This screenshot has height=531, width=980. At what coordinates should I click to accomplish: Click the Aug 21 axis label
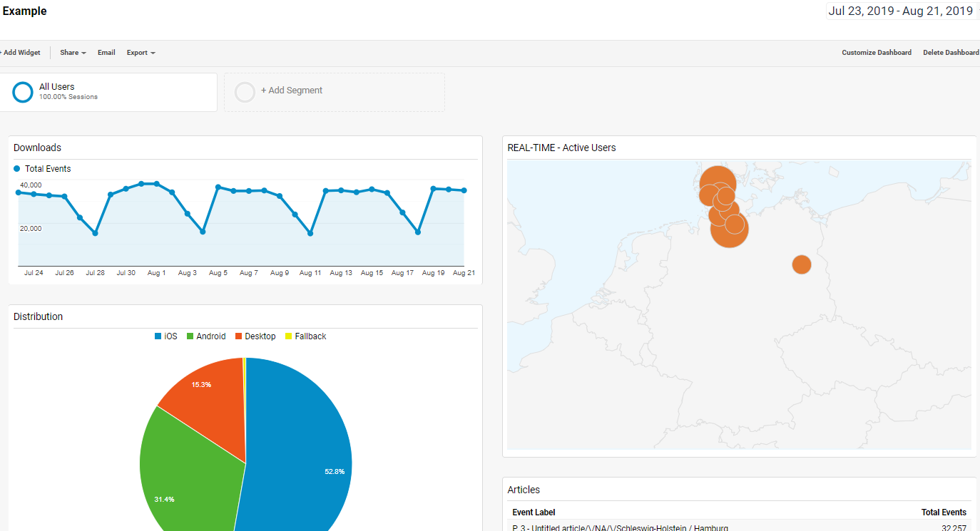pyautogui.click(x=464, y=273)
